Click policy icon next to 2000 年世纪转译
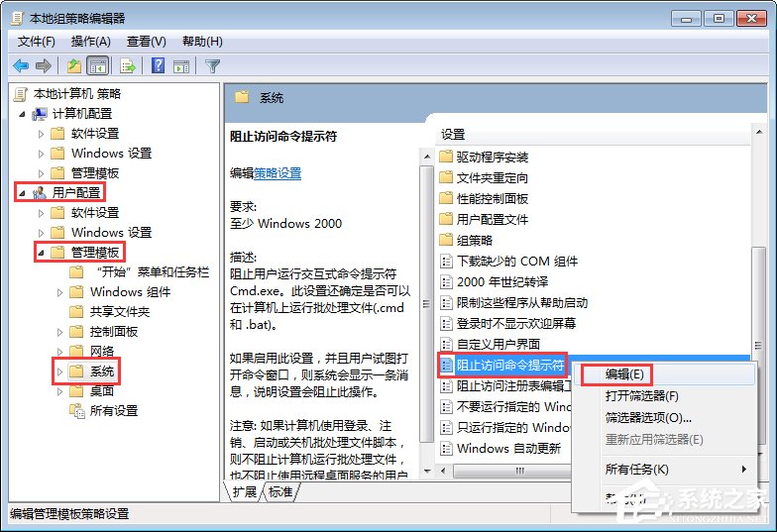Viewport: 777px width, 532px height. (x=446, y=281)
